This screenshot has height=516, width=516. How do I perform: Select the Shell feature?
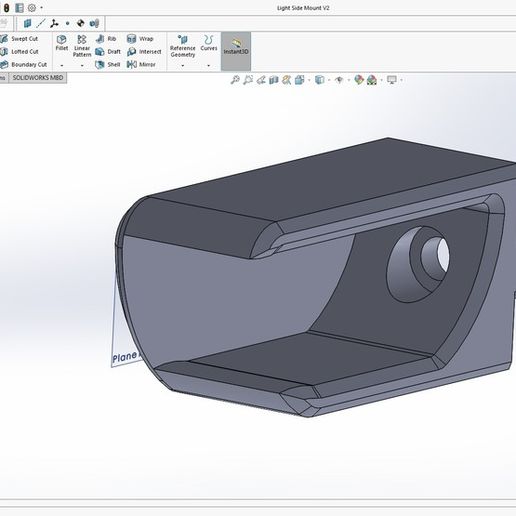108,64
